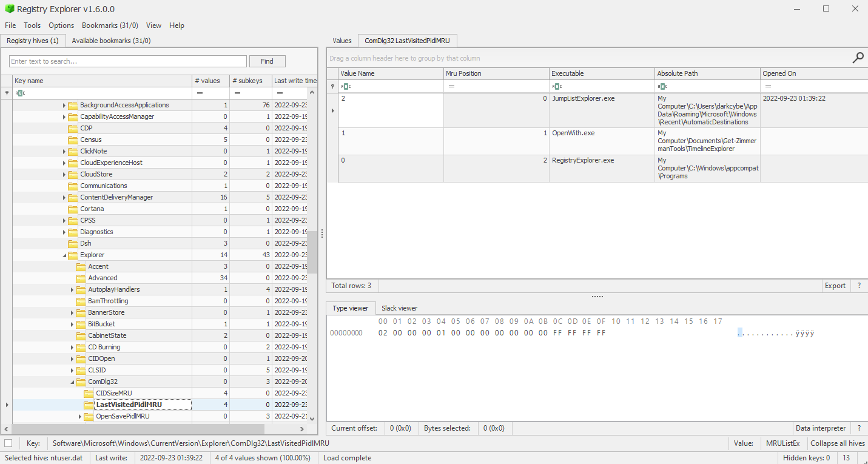Click the help icon beside Data interpreter
The width and height of the screenshot is (868, 464).
coord(859,428)
